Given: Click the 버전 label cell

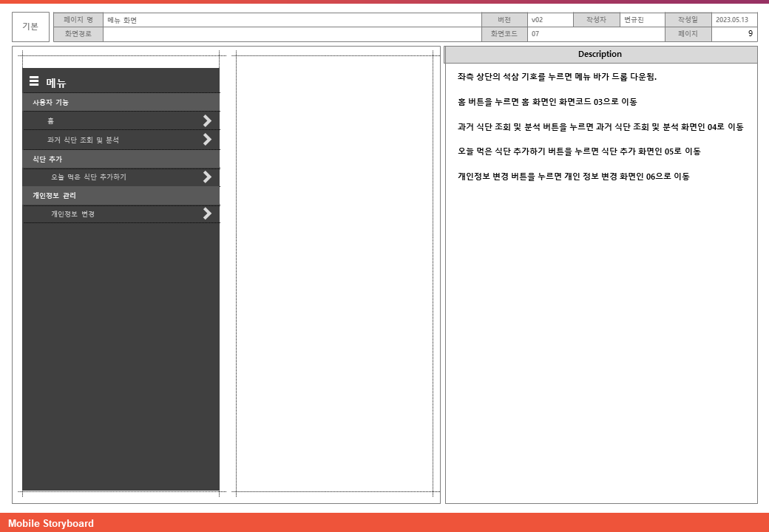Looking at the screenshot, I should tap(504, 20).
